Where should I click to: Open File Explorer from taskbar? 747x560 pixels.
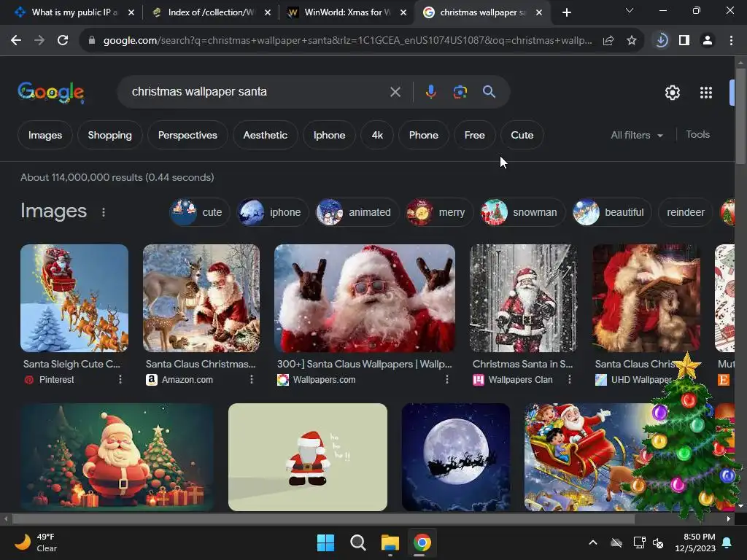(390, 542)
